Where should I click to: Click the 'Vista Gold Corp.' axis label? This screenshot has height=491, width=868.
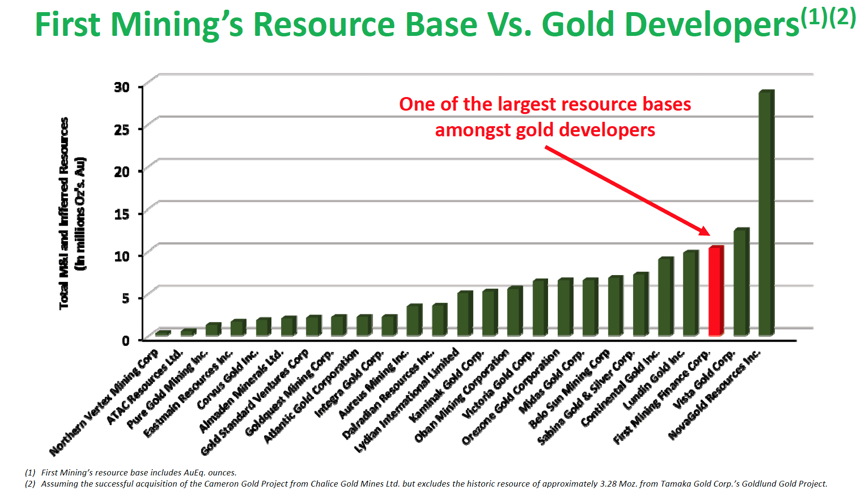(x=704, y=379)
